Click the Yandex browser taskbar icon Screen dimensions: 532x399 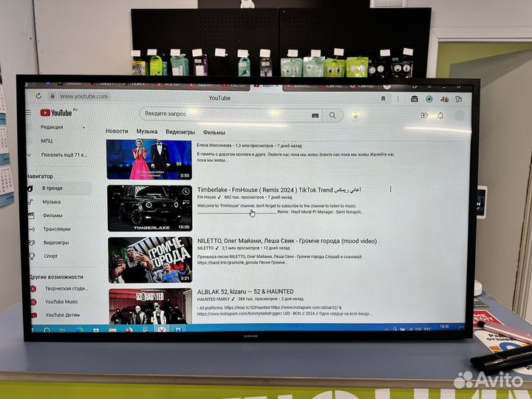pos(162,330)
